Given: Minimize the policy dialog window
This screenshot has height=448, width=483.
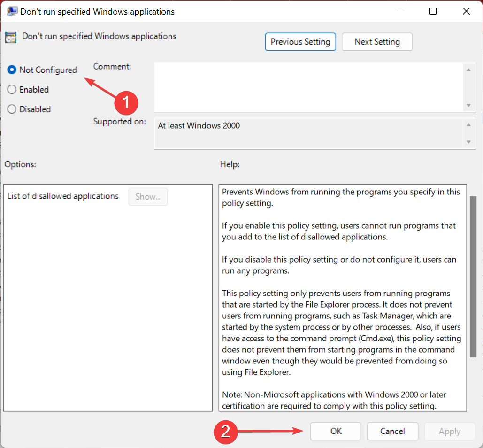Looking at the screenshot, I should point(400,11).
